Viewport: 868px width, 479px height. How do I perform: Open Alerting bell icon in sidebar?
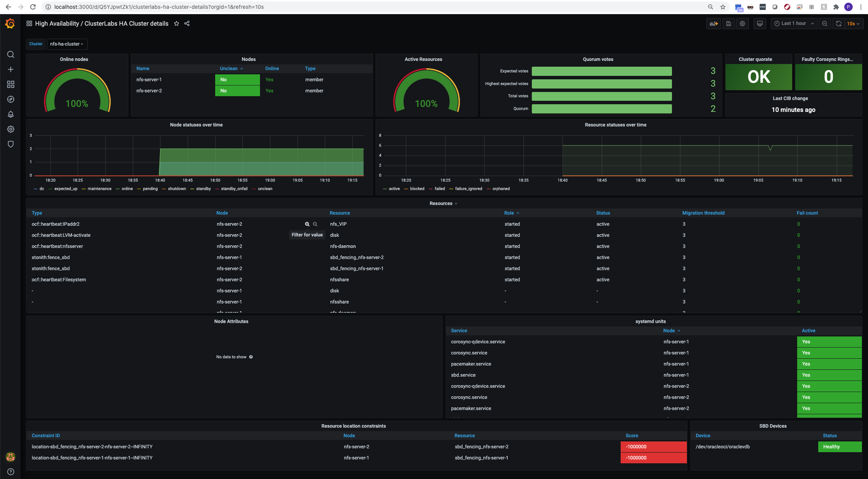tap(11, 114)
